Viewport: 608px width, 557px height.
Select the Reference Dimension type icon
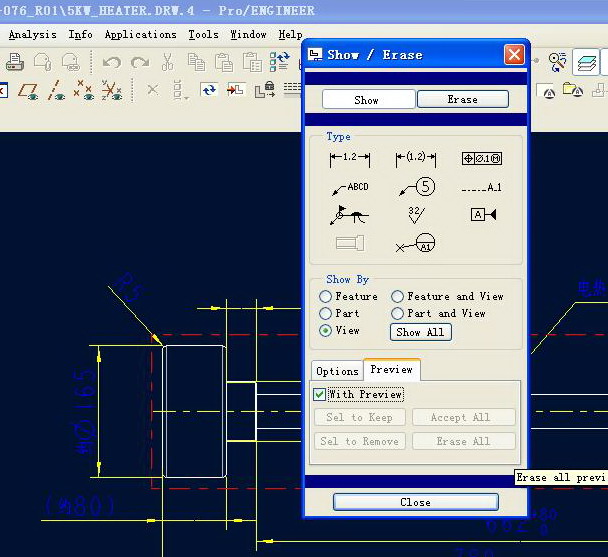(x=416, y=158)
